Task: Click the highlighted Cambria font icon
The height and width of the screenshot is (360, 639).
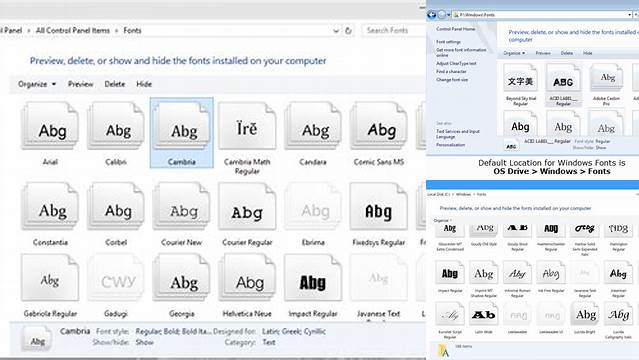Action: (x=182, y=126)
